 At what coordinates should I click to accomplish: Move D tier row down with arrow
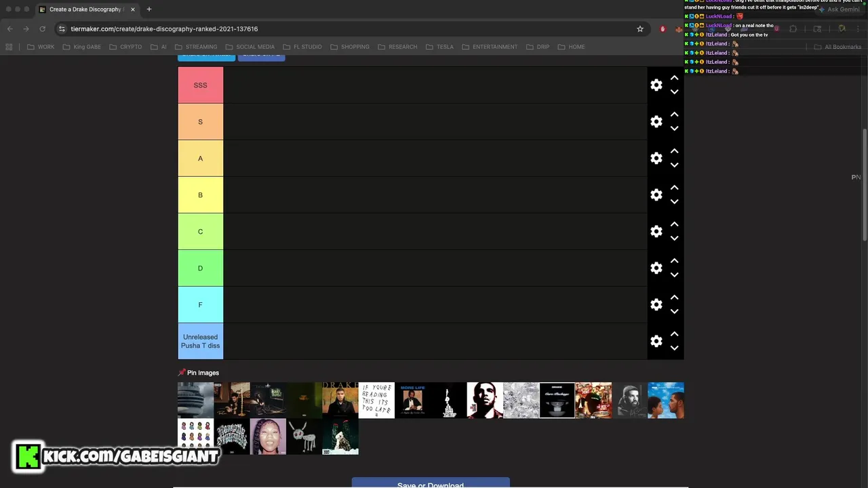click(674, 275)
